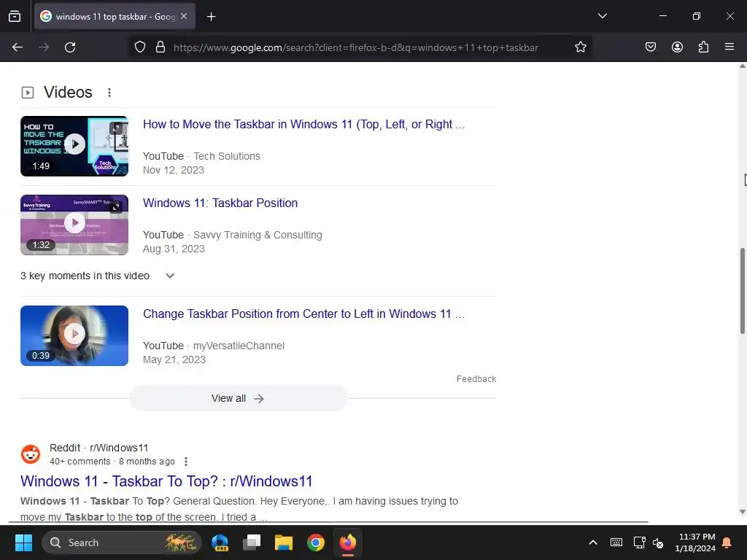Screen dimensions: 747x560
Task: Close the 'windows 11 top taskbar' tab
Action: point(184,16)
